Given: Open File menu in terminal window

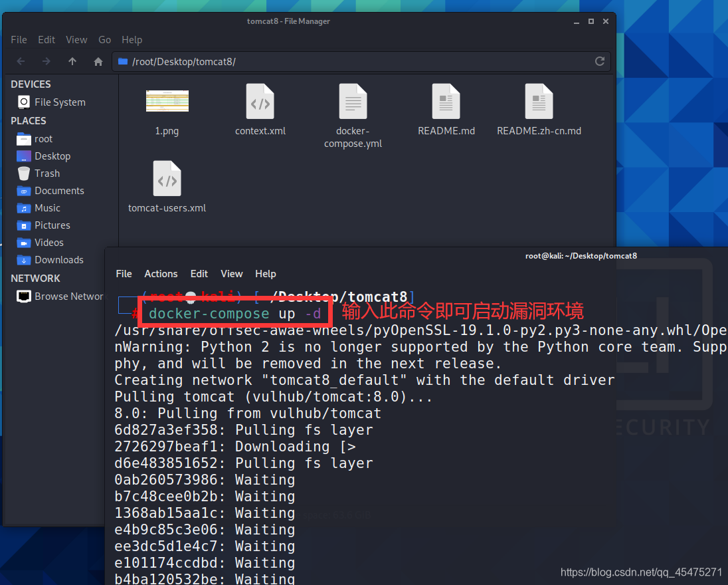Looking at the screenshot, I should tap(124, 274).
